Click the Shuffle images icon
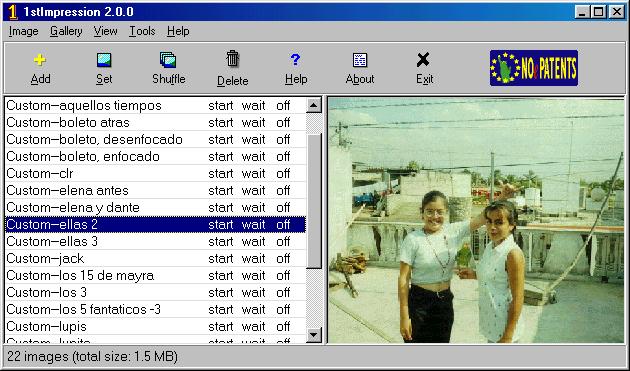 point(168,59)
